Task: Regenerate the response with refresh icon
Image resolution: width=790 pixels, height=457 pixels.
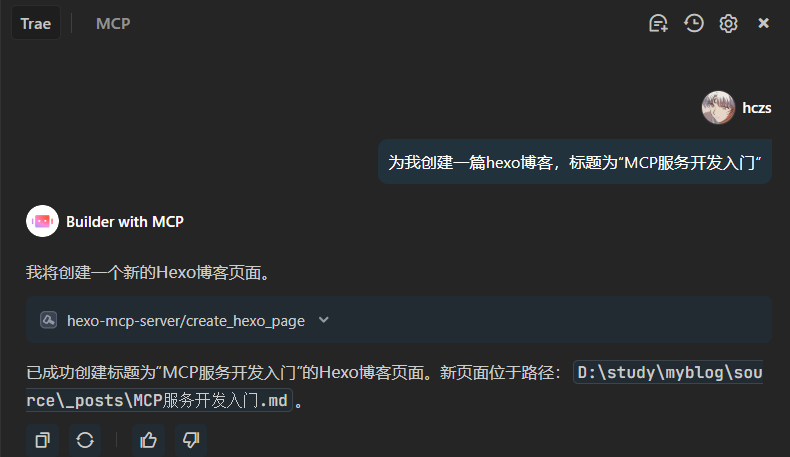Action: pos(85,440)
